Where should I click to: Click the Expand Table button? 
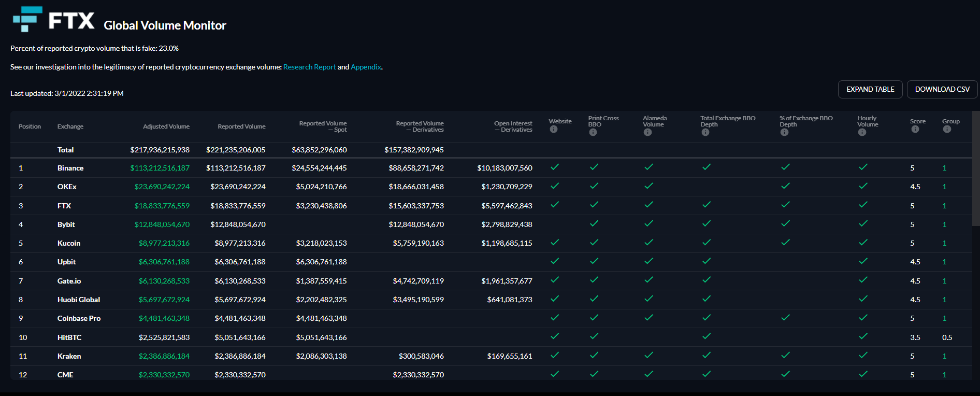[870, 89]
